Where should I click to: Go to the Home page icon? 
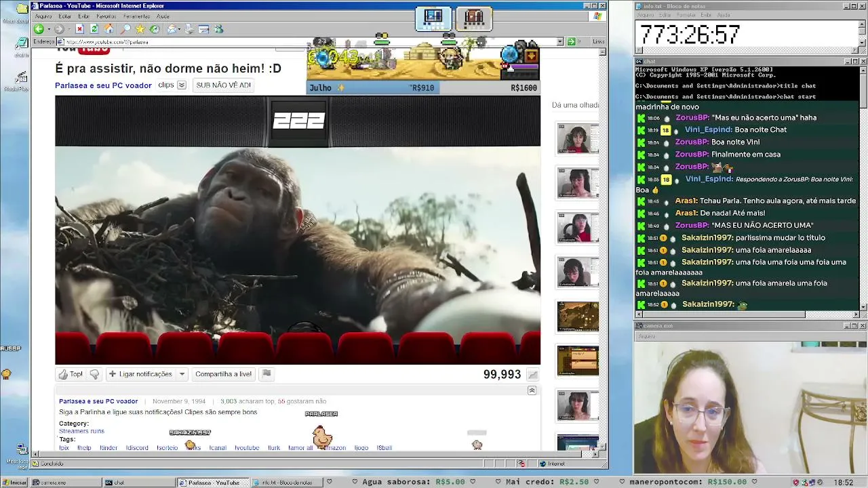(x=108, y=29)
